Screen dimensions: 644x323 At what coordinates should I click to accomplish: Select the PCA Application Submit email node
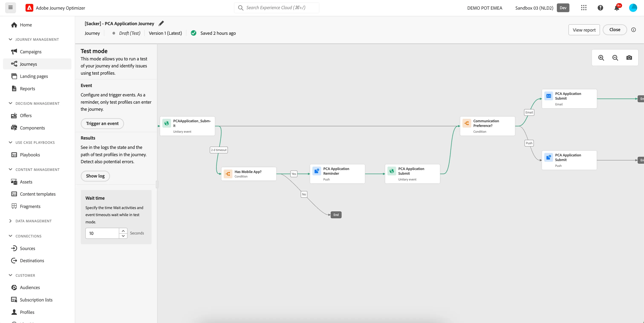569,99
